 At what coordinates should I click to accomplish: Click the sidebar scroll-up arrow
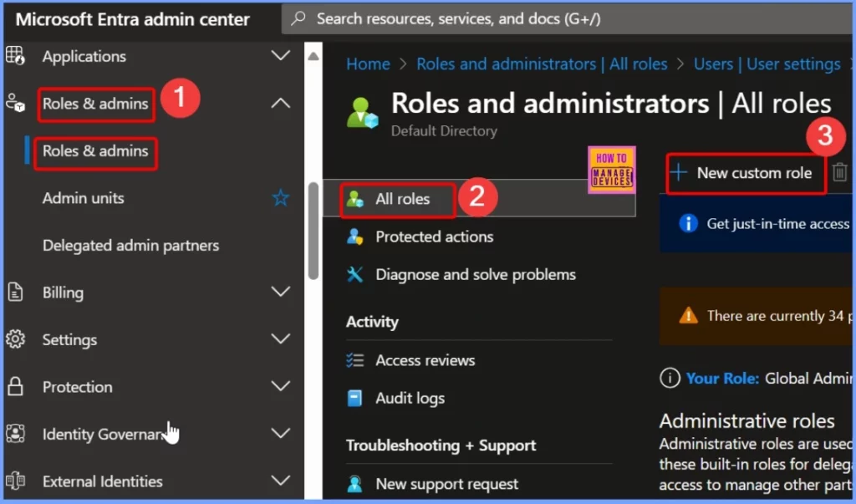click(313, 56)
